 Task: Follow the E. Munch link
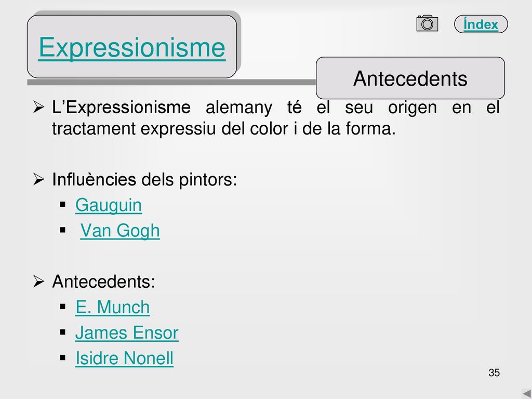tap(112, 308)
